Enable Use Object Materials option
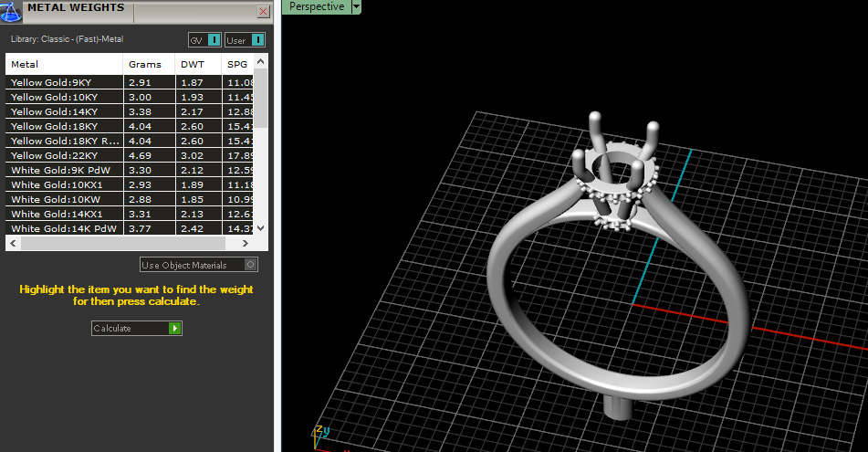 click(199, 265)
